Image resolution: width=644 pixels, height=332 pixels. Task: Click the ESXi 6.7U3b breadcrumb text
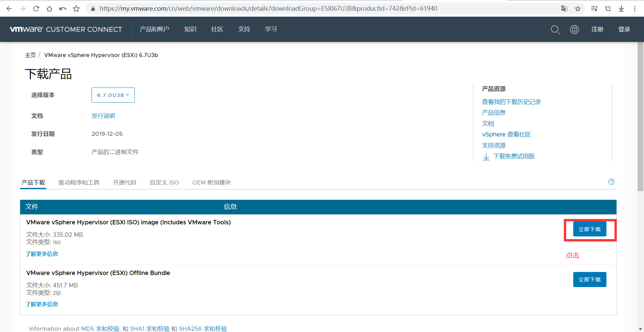tap(101, 55)
